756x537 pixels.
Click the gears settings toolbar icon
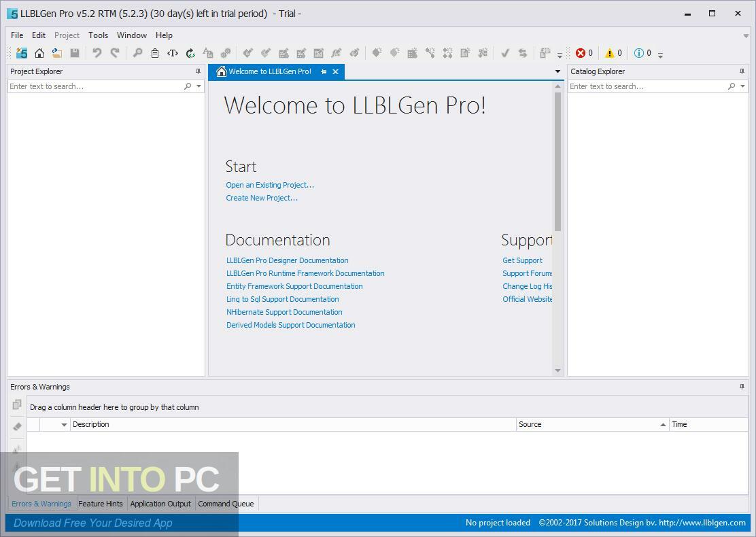pyautogui.click(x=226, y=53)
